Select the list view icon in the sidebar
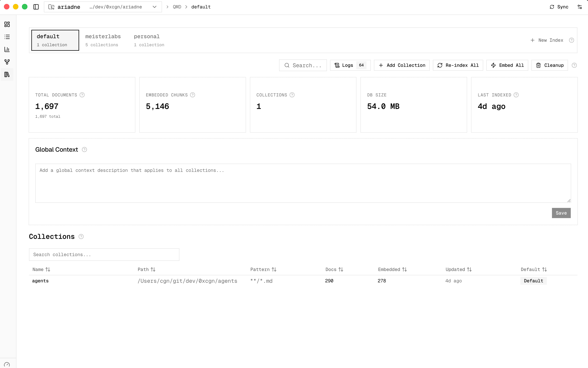 click(x=7, y=37)
